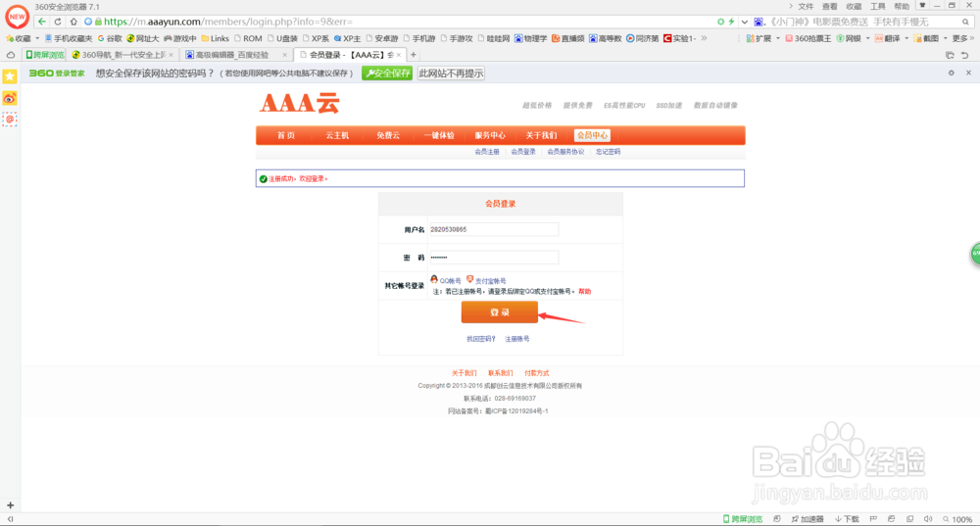The width and height of the screenshot is (980, 526).
Task: Click the cloud icon left of the tabs
Action: (x=11, y=55)
